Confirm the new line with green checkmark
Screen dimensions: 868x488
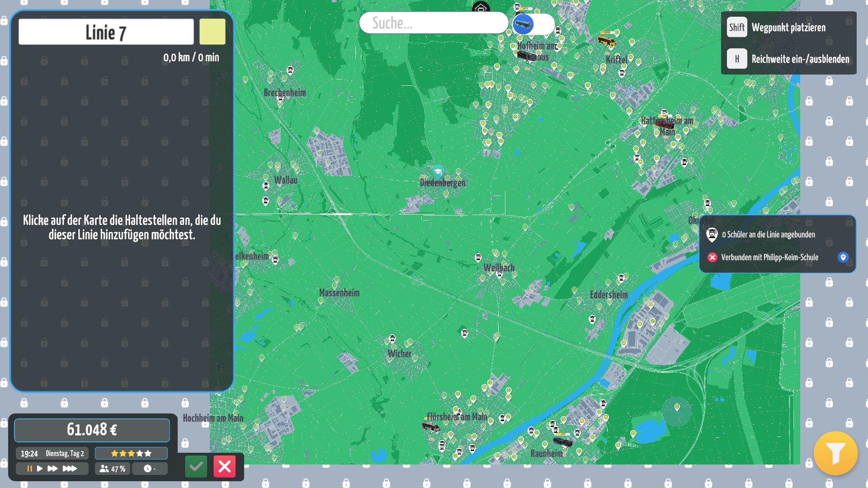tap(196, 466)
